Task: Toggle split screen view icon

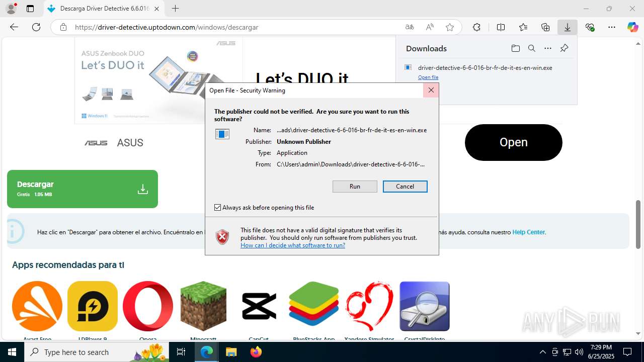Action: [x=501, y=27]
